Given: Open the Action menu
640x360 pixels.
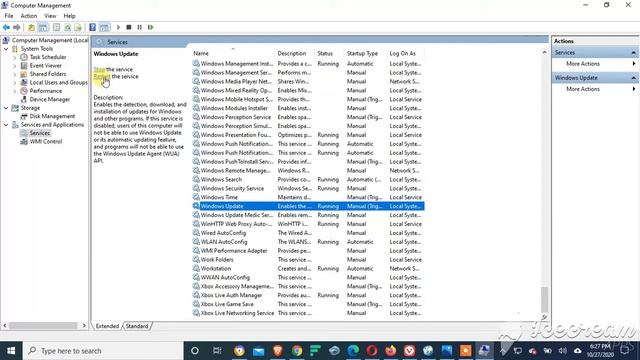Looking at the screenshot, I should [x=29, y=16].
